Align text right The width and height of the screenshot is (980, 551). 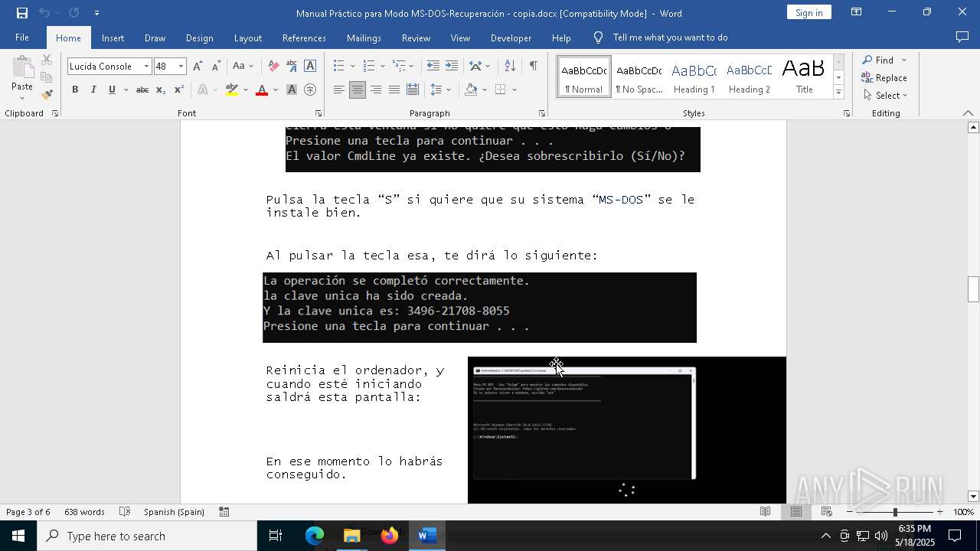pyautogui.click(x=375, y=90)
